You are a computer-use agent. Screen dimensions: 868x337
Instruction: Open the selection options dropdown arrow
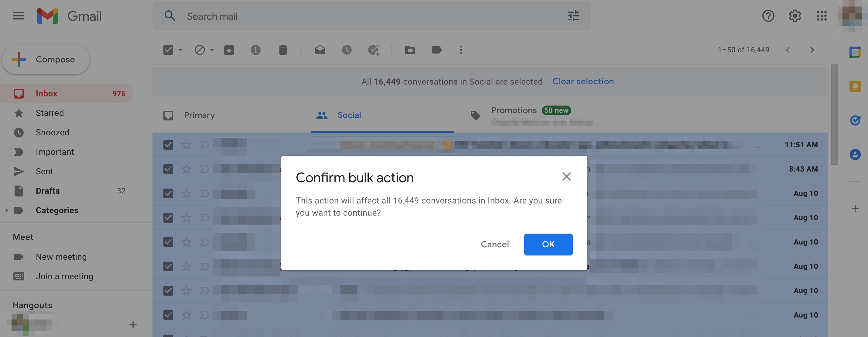click(180, 50)
